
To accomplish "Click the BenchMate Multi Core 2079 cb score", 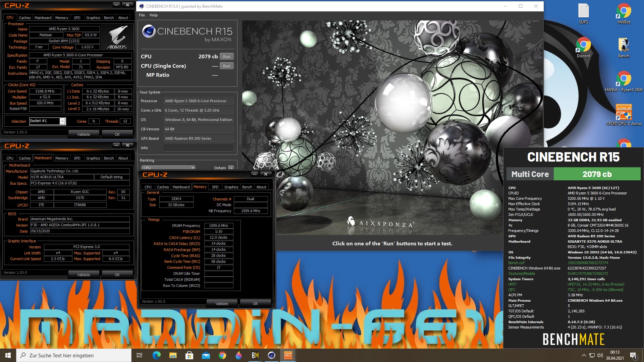I will coord(597,174).
